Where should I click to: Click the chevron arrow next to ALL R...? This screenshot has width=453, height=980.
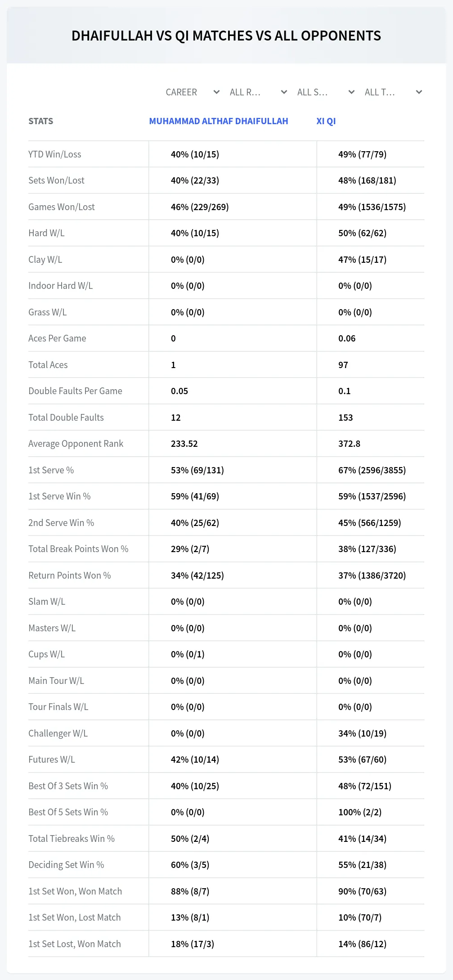pyautogui.click(x=284, y=92)
